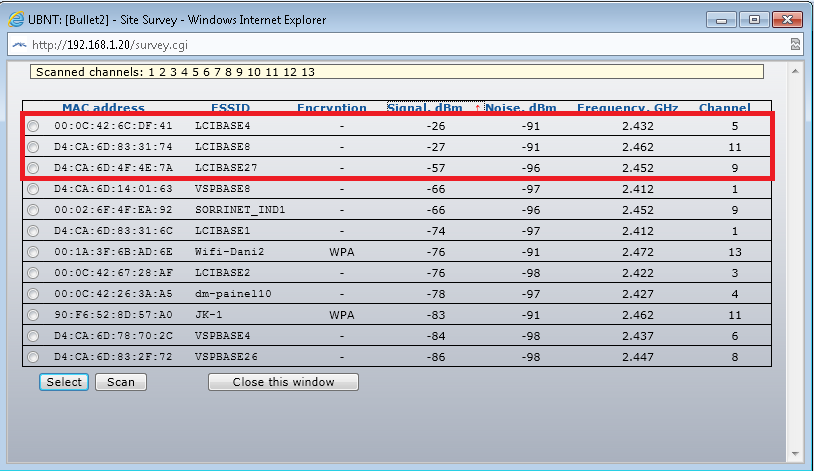Click the ESSID text dm-painel10
Screen dimensions: 814x471
pyautogui.click(x=233, y=294)
